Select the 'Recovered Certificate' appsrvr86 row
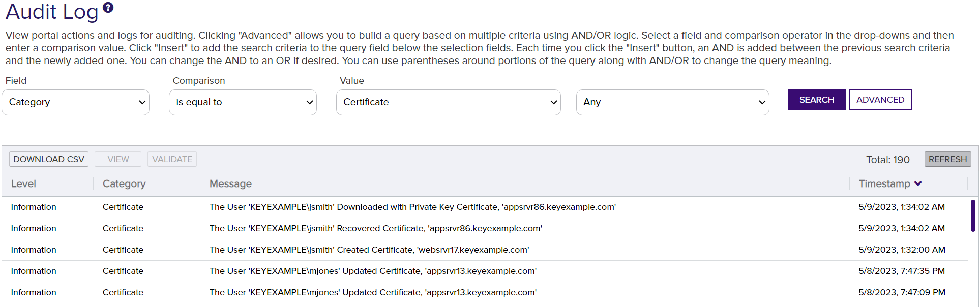Image resolution: width=980 pixels, height=307 pixels. pyautogui.click(x=375, y=228)
